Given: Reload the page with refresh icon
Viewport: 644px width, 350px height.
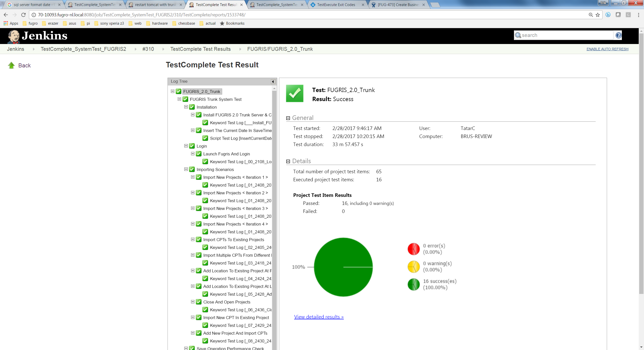Looking at the screenshot, I should (x=23, y=15).
